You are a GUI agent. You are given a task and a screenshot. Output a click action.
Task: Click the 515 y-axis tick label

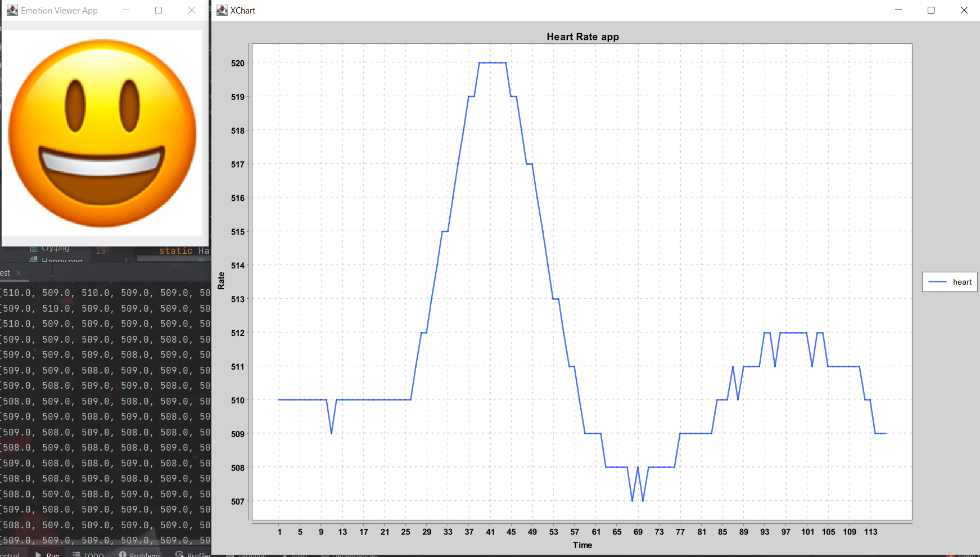(238, 232)
